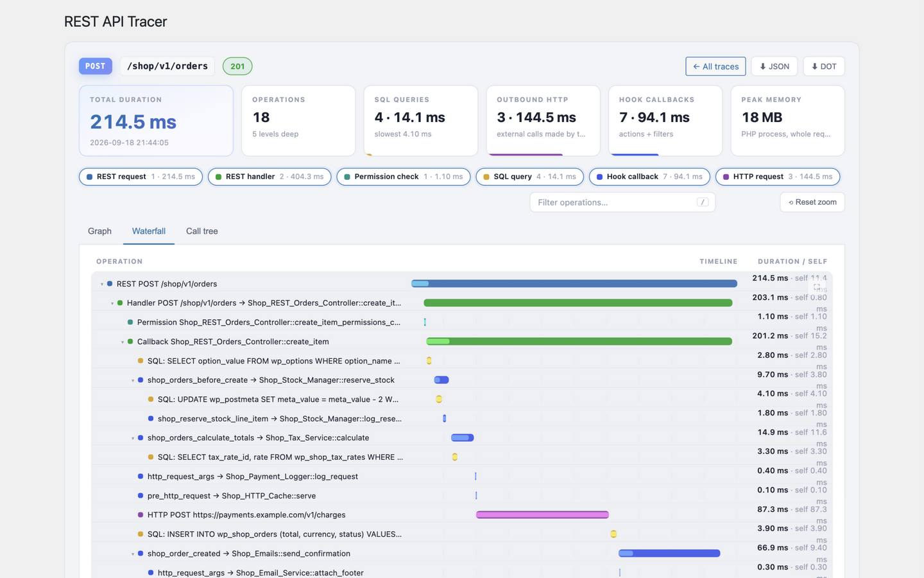Click the 87.3 ms duration value
Screen dimensions: 924x578
coord(773,509)
